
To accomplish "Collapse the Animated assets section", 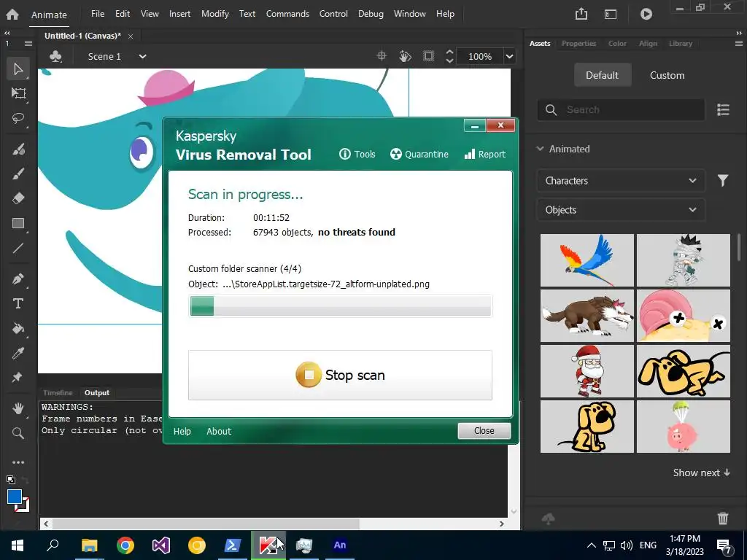I will [x=540, y=149].
